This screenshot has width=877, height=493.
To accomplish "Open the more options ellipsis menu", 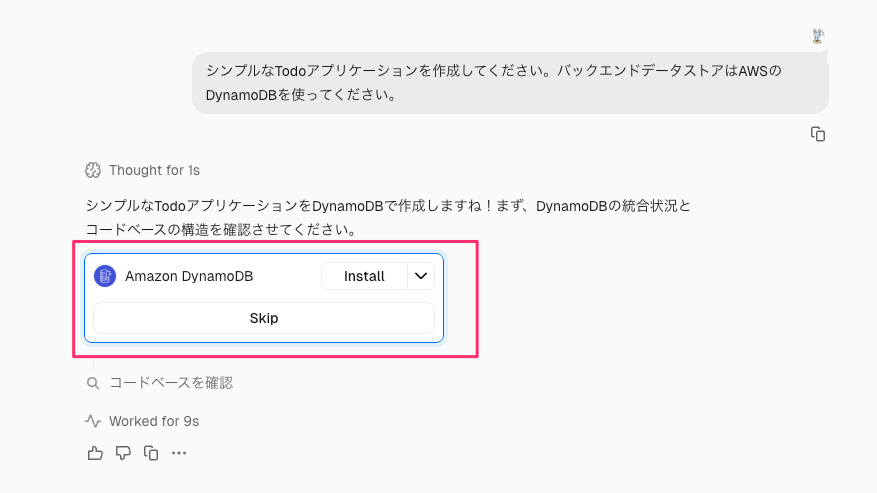I will 179,453.
